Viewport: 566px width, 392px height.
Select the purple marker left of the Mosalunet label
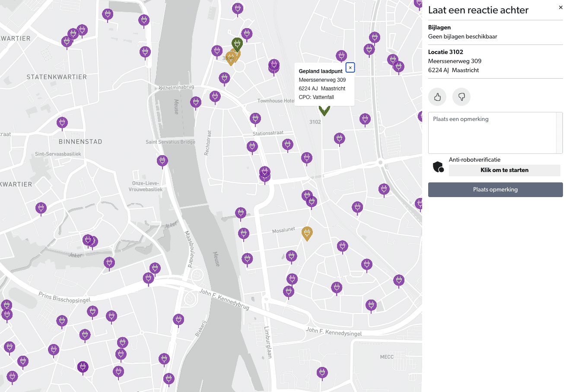(244, 233)
